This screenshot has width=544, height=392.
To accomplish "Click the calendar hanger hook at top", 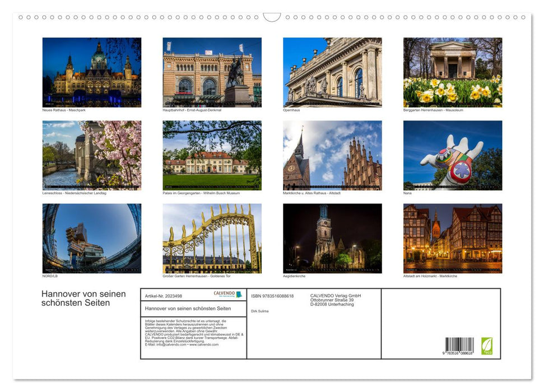I will 272,17.
